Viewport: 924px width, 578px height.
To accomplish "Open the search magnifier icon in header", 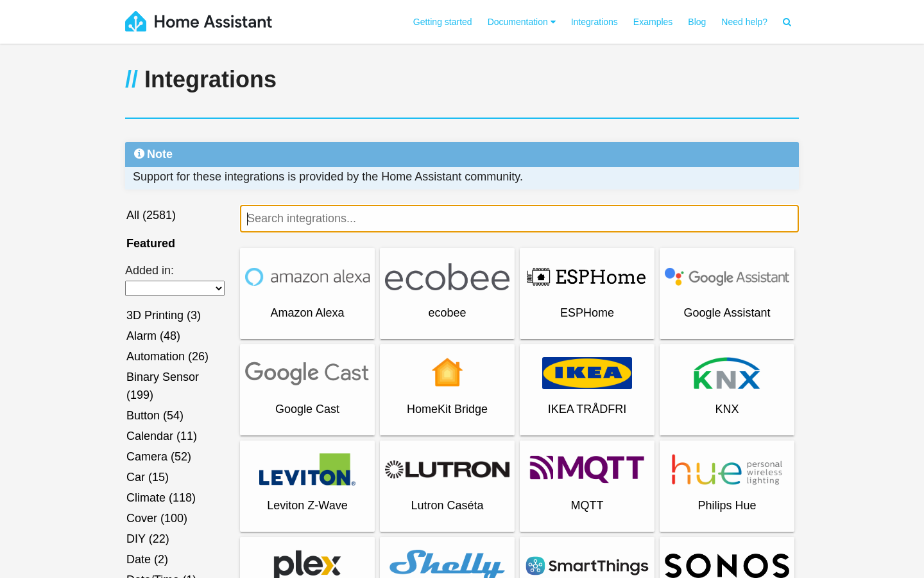I will (787, 22).
